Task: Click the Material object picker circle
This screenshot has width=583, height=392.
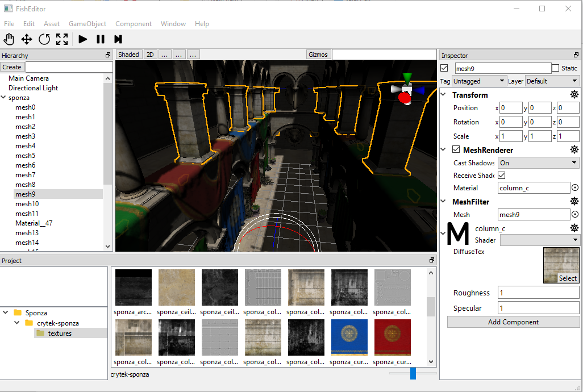Action: (575, 187)
